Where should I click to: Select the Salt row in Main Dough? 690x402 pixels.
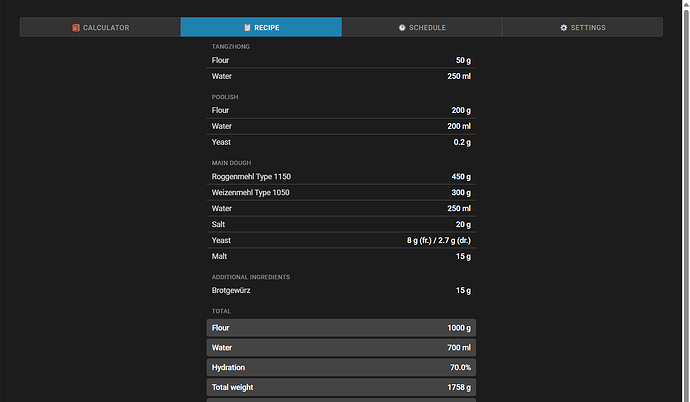click(340, 225)
